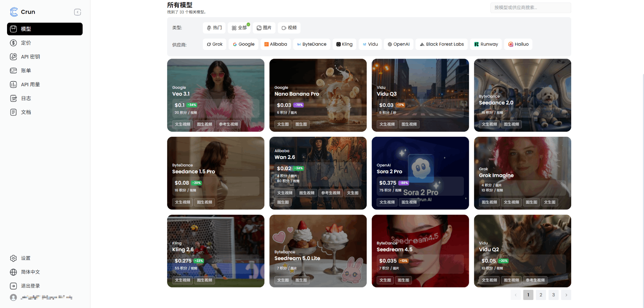Toggle the Grok provider filter

(x=215, y=44)
